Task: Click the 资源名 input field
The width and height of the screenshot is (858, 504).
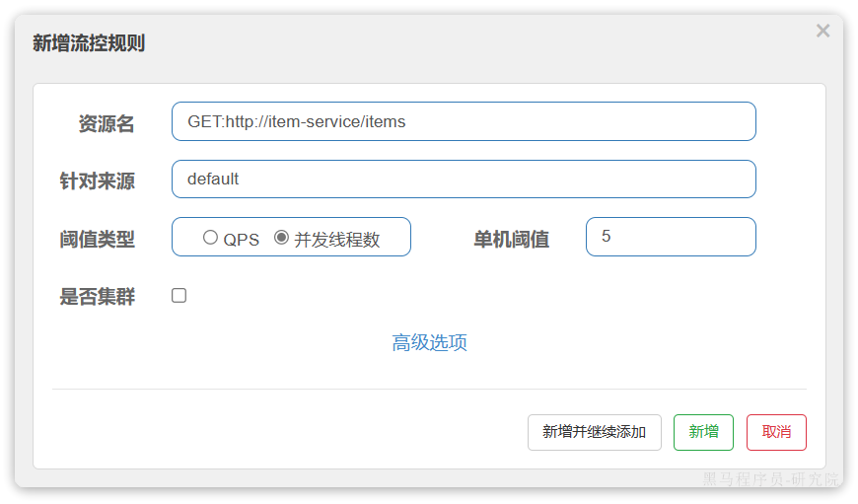Action: click(x=464, y=121)
